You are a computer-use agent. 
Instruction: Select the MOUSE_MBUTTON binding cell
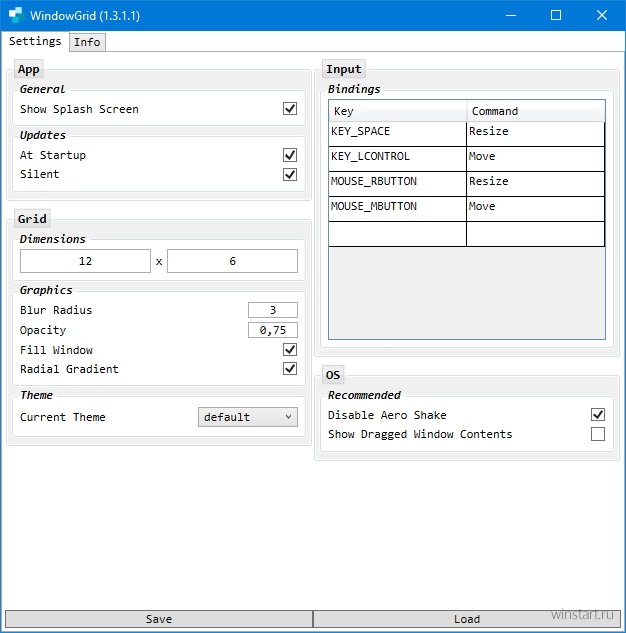point(397,209)
